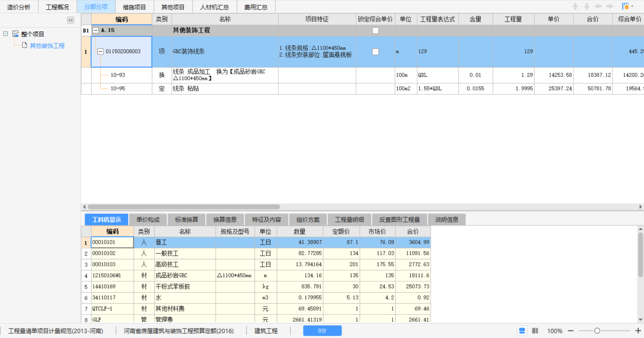The width and height of the screenshot is (644, 338).
Task: Click 工程量清单项目计量规范(2013-河南) in status bar
Action: coord(56,331)
